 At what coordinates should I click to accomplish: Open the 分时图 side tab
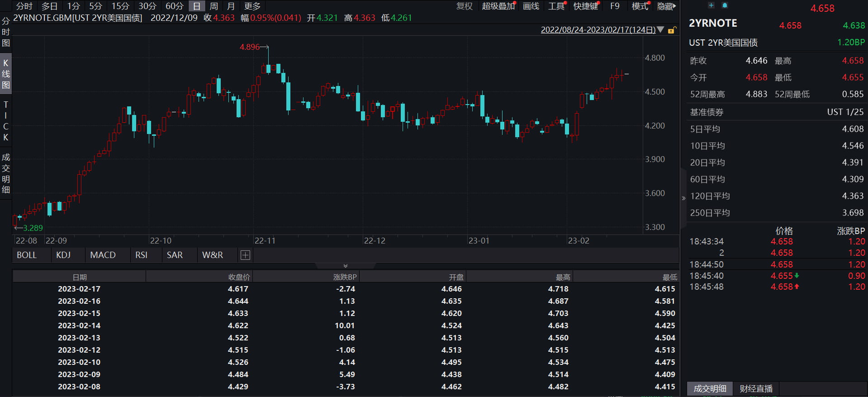[x=6, y=32]
